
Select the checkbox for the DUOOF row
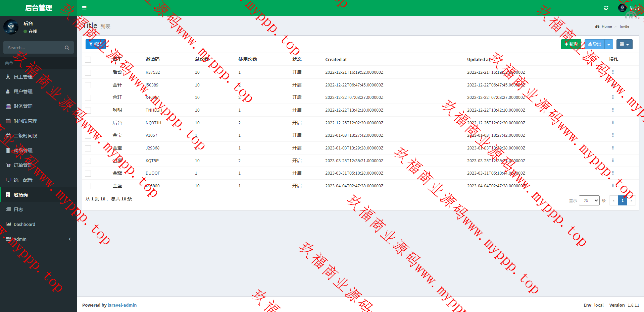[x=88, y=173]
